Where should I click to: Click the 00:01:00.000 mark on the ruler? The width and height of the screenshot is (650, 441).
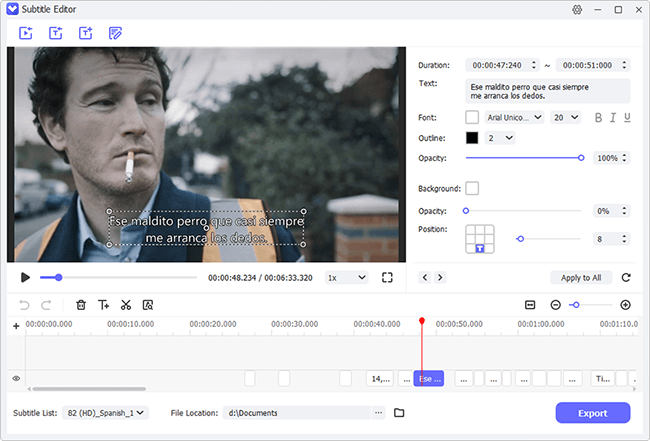point(541,324)
